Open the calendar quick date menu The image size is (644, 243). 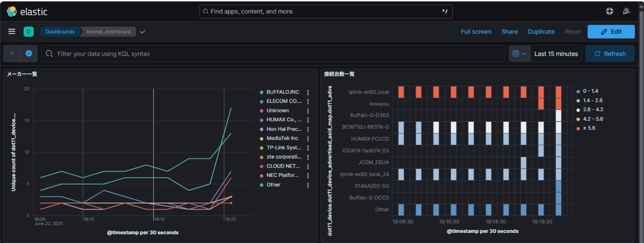point(520,54)
